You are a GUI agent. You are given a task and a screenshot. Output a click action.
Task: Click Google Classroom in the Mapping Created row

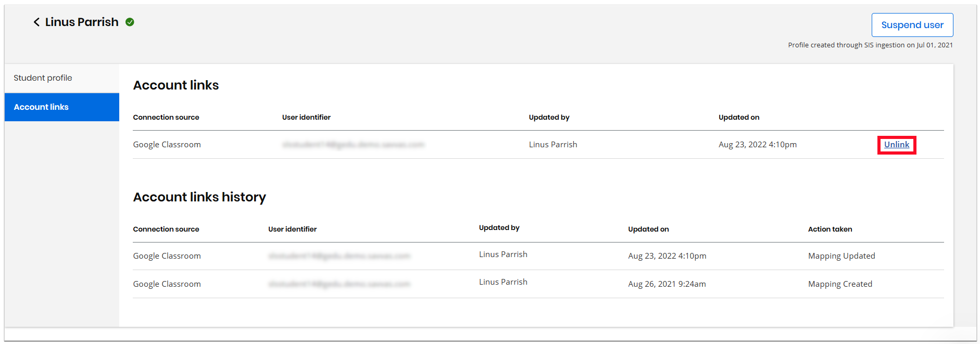167,284
